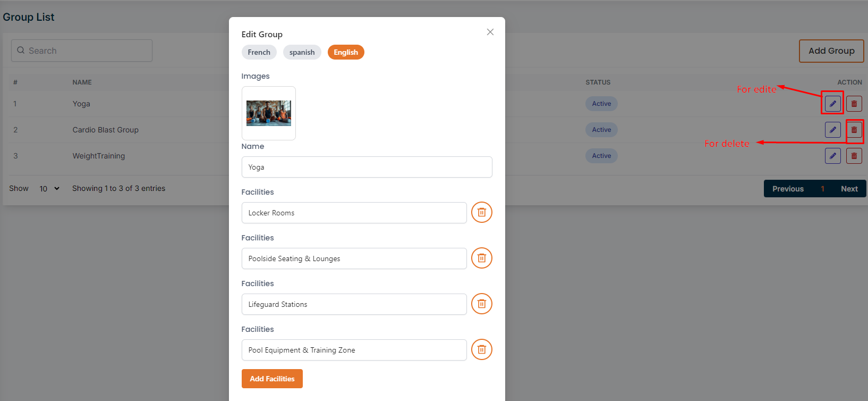868x401 pixels.
Task: Click edit pencil for WeightTraining row
Action: pyautogui.click(x=832, y=156)
